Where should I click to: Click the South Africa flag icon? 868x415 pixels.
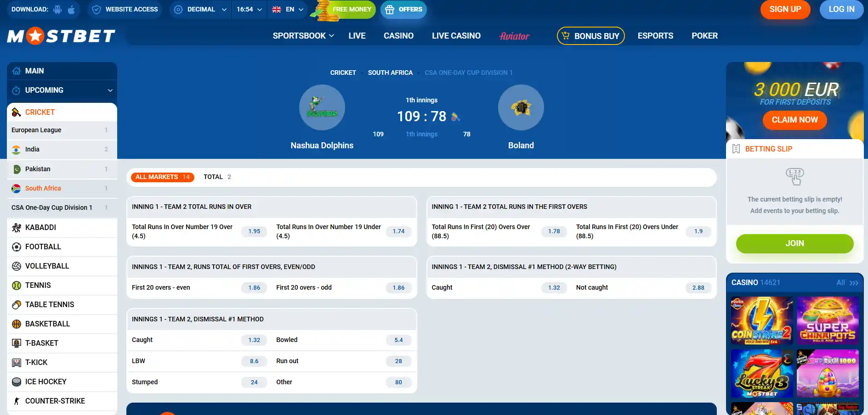click(x=16, y=188)
